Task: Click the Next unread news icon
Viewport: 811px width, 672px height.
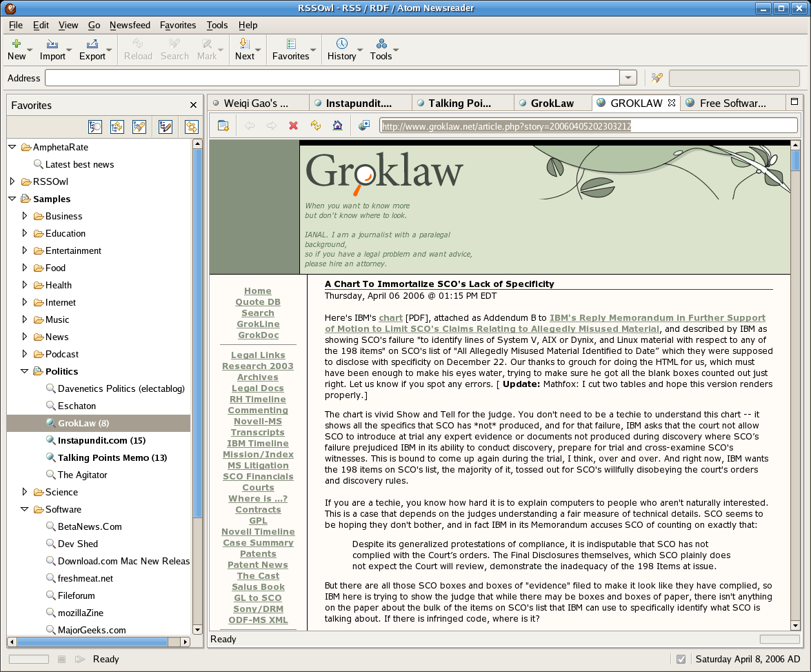Action: tap(244, 44)
